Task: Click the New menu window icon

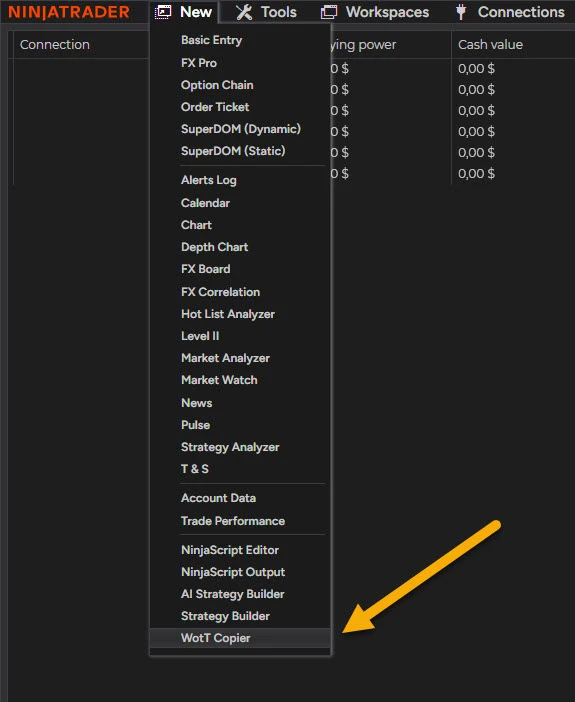Action: (163, 12)
